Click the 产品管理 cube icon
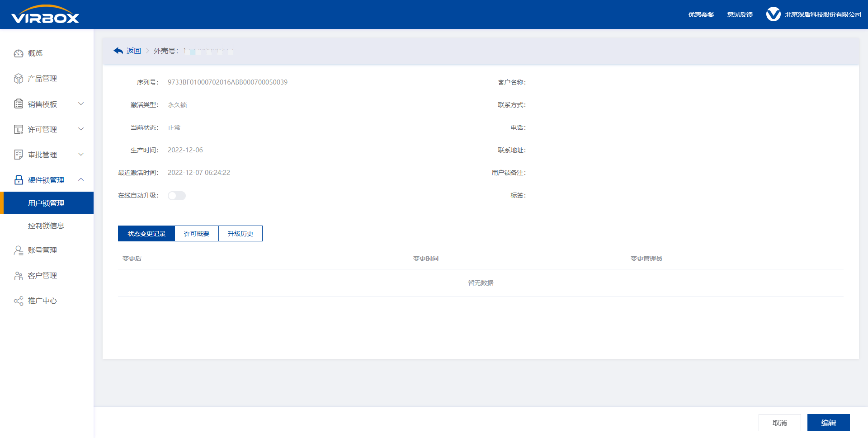This screenshot has width=868, height=438. click(x=19, y=79)
